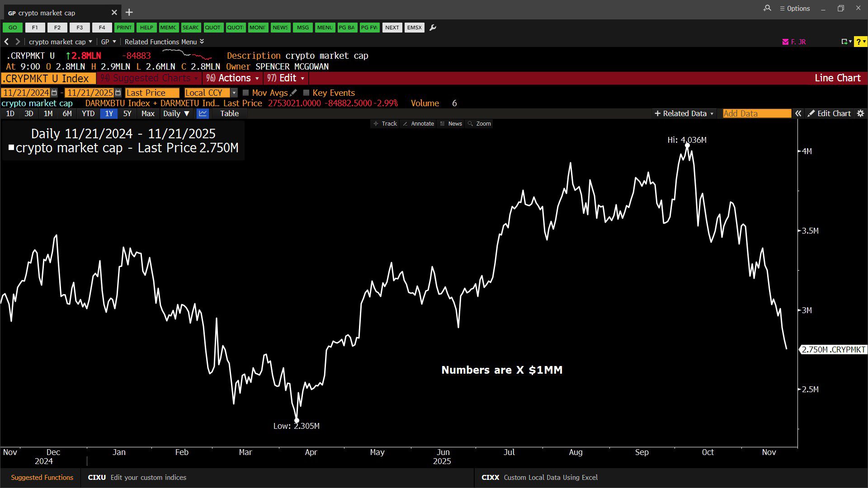Click the Edit Chart button
The height and width of the screenshot is (488, 868).
829,113
